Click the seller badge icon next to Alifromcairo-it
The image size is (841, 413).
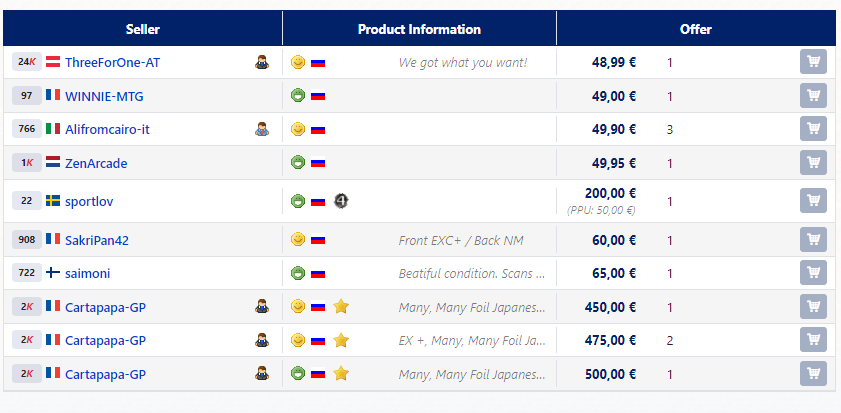(x=261, y=129)
